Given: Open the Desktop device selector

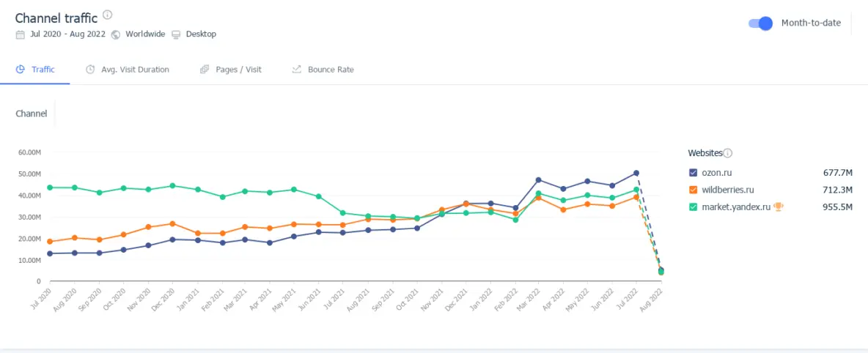Looking at the screenshot, I should (x=201, y=34).
